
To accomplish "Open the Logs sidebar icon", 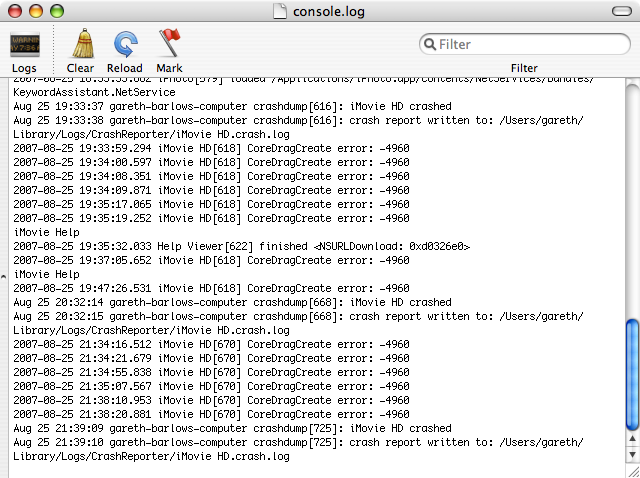I will pyautogui.click(x=24, y=44).
